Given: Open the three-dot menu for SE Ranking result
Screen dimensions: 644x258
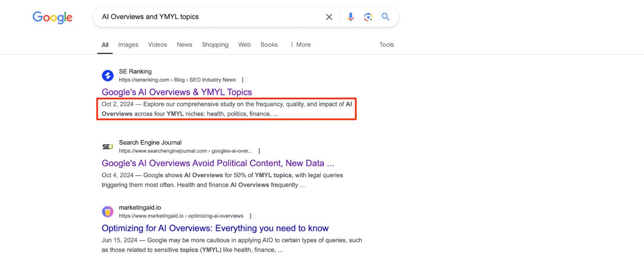Looking at the screenshot, I should [243, 80].
